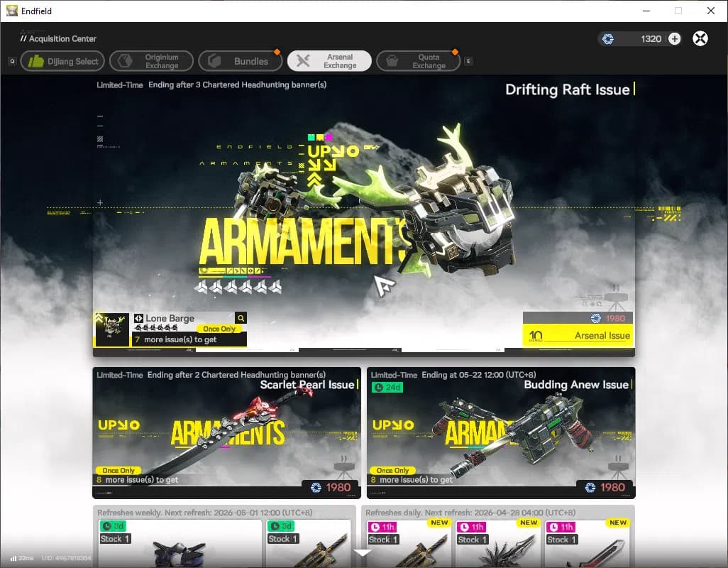This screenshot has height=568, width=728.
Task: Close the Acquisition Center with X icon
Action: (700, 38)
